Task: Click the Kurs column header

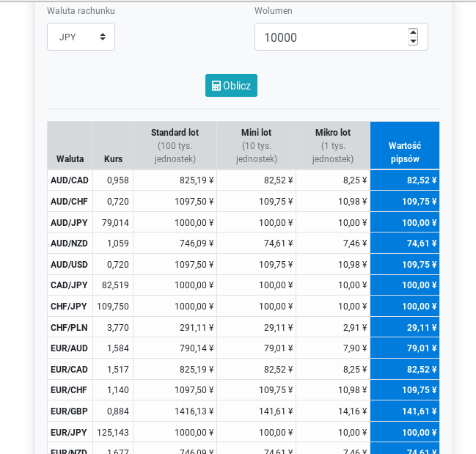Action: (x=113, y=158)
